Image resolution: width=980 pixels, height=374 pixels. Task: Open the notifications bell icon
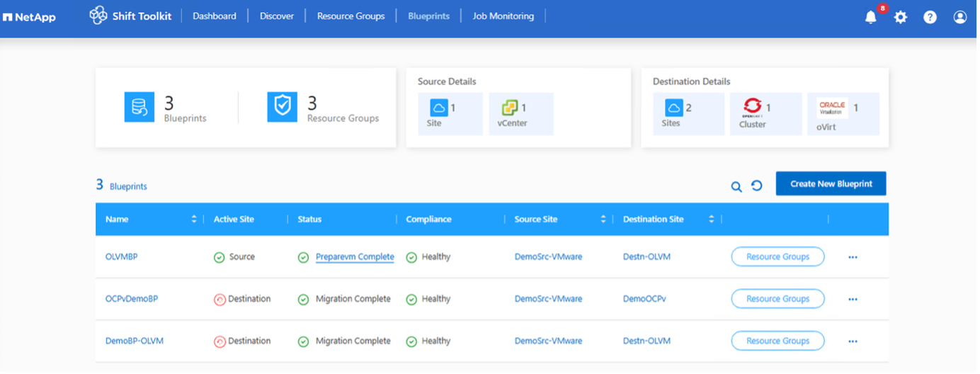[871, 17]
